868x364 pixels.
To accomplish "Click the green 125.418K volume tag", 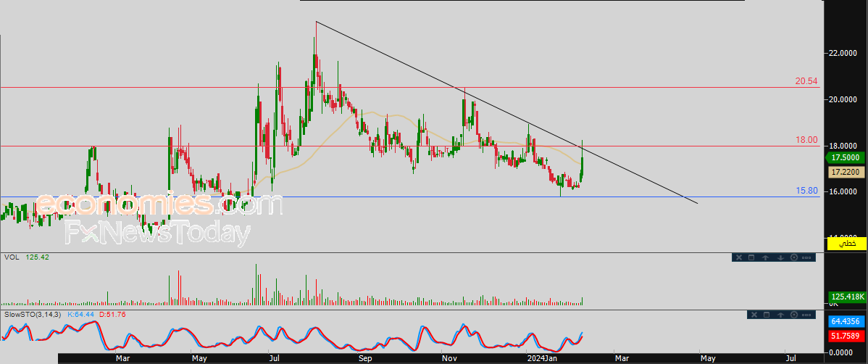I will pyautogui.click(x=846, y=297).
